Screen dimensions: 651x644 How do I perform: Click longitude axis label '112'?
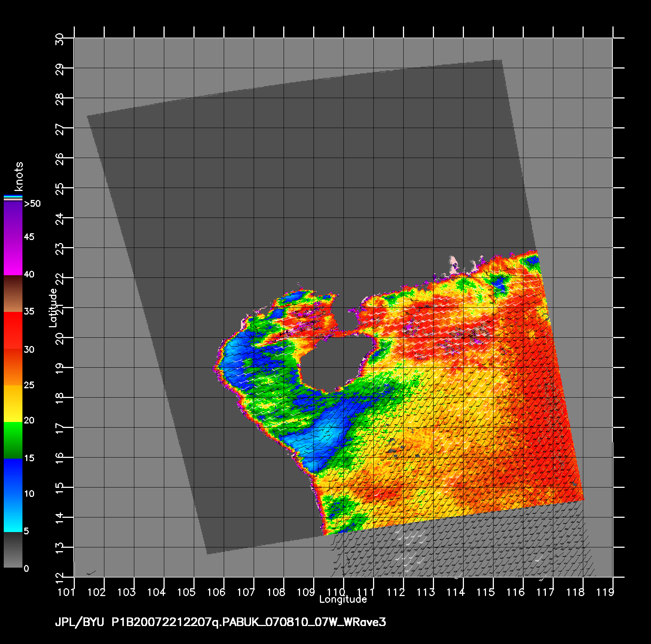[396, 592]
